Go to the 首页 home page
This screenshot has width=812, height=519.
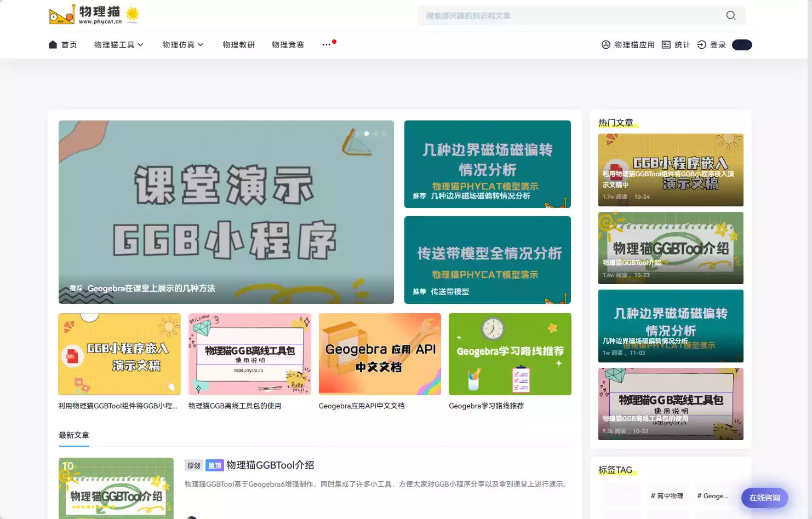63,45
